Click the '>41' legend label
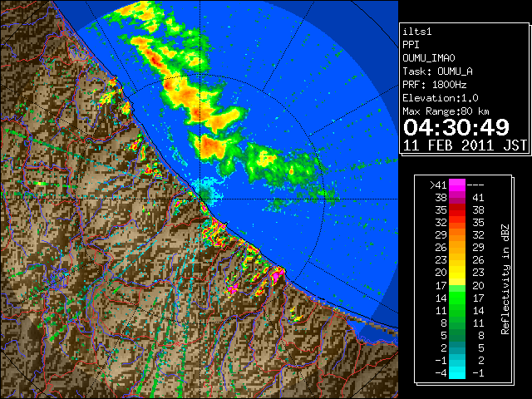The height and width of the screenshot is (399, 532). click(438, 185)
